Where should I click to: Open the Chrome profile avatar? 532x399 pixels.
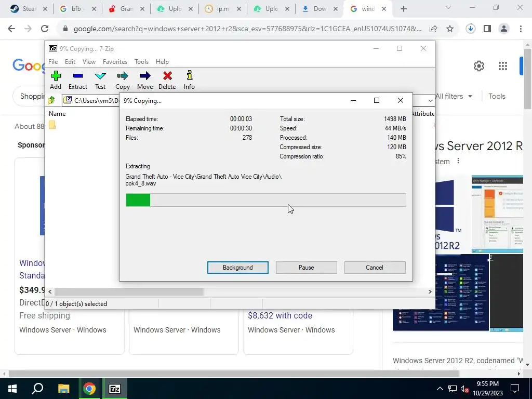tap(504, 29)
